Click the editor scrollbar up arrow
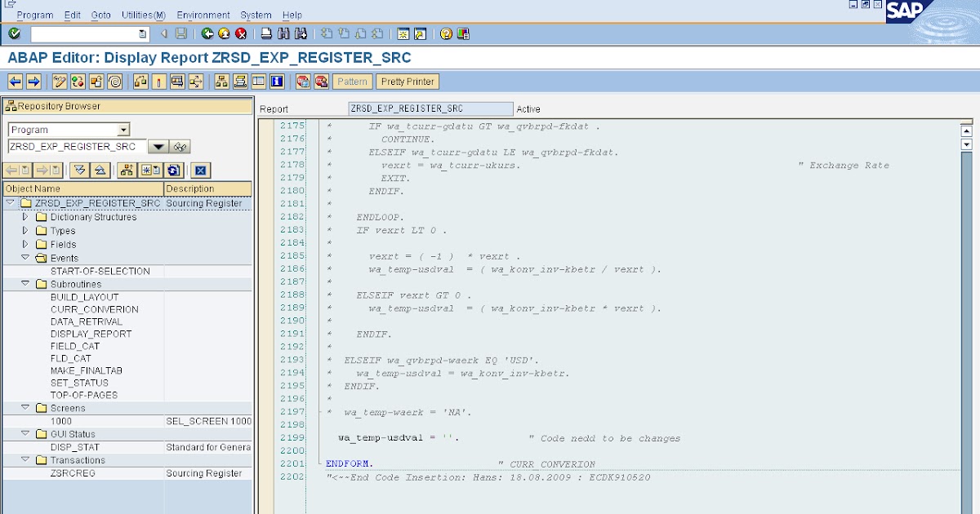Viewport: 980px width, 514px height. (967, 131)
